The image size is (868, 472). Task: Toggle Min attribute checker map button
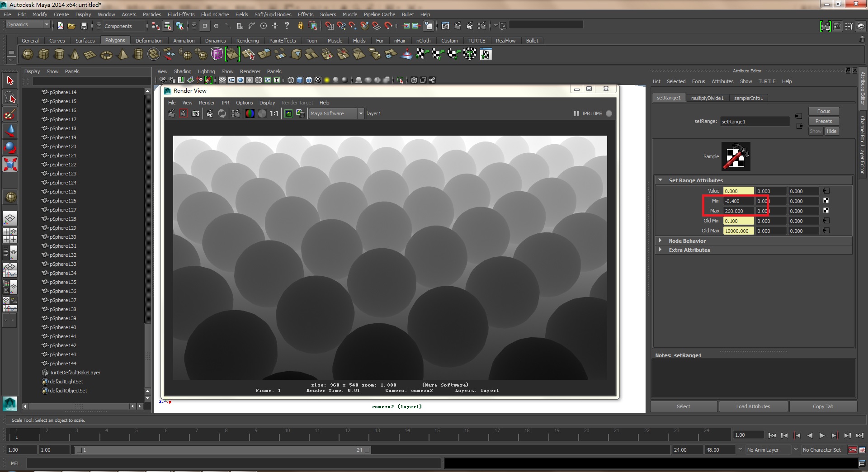point(826,201)
